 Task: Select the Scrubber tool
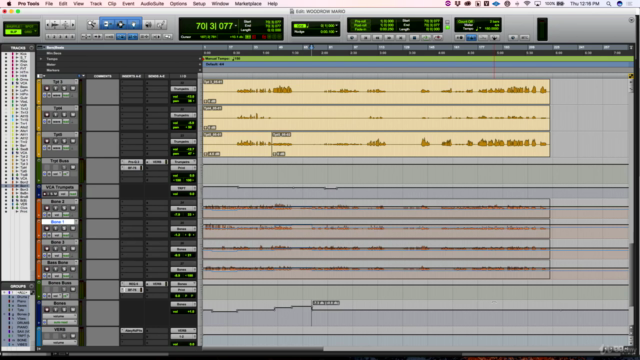(x=148, y=25)
